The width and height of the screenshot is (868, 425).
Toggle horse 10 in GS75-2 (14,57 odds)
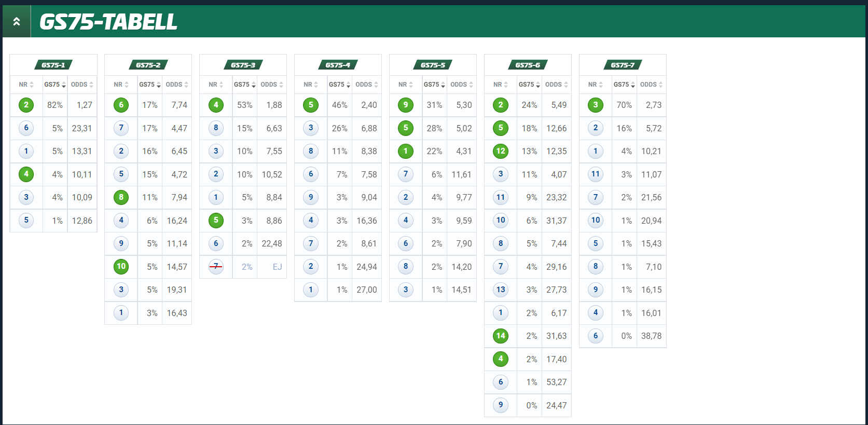[x=121, y=267]
